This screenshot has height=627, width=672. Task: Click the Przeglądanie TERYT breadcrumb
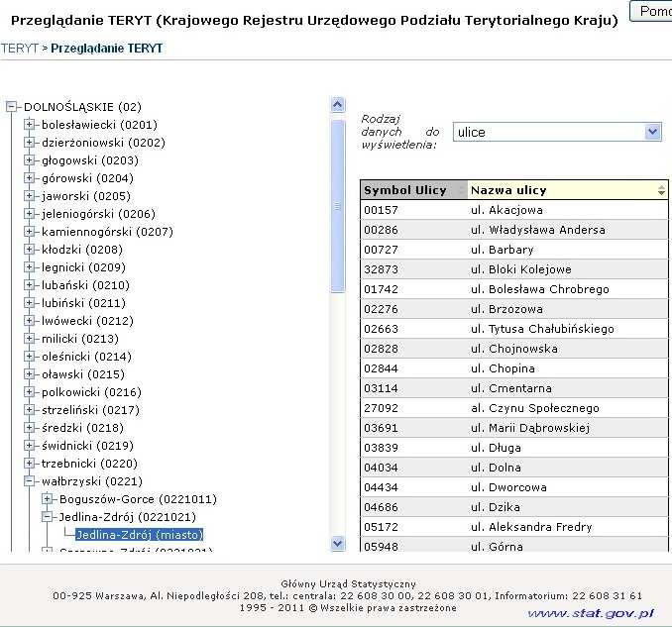click(x=107, y=48)
